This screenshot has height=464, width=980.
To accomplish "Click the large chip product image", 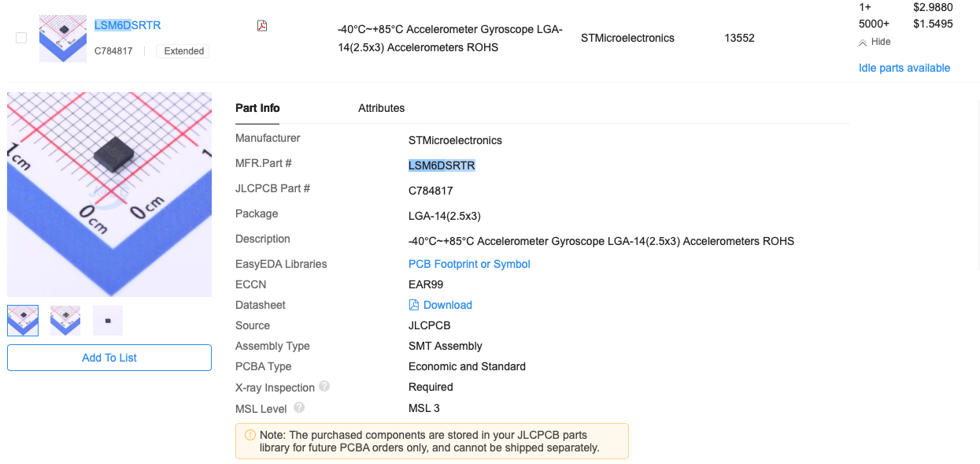I will click(109, 195).
